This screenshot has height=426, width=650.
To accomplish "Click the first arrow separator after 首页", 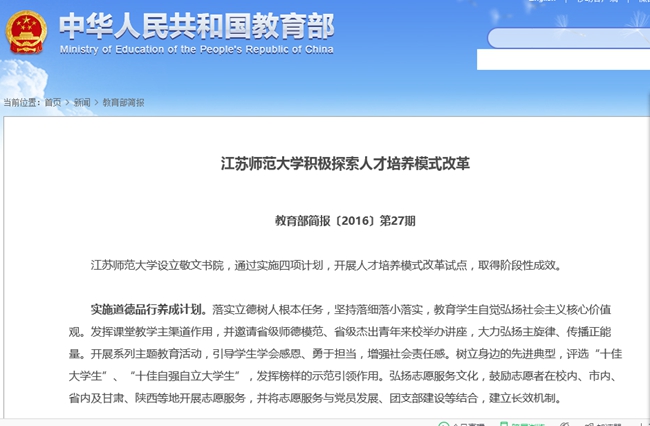I will coord(66,102).
